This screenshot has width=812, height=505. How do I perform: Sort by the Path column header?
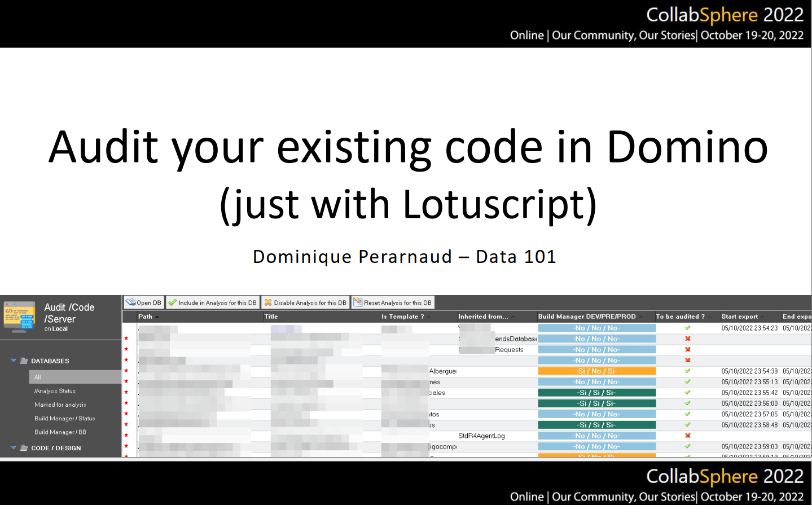pyautogui.click(x=146, y=317)
